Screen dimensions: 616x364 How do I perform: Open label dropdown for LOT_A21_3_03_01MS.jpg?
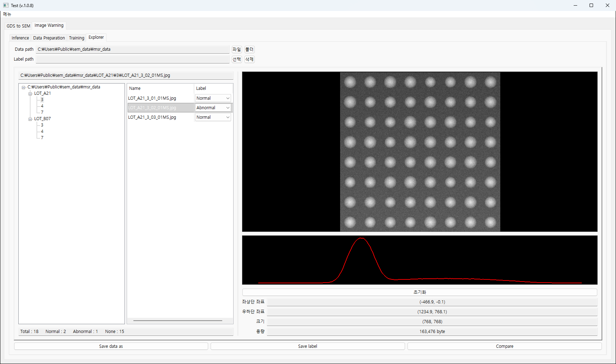pyautogui.click(x=213, y=117)
